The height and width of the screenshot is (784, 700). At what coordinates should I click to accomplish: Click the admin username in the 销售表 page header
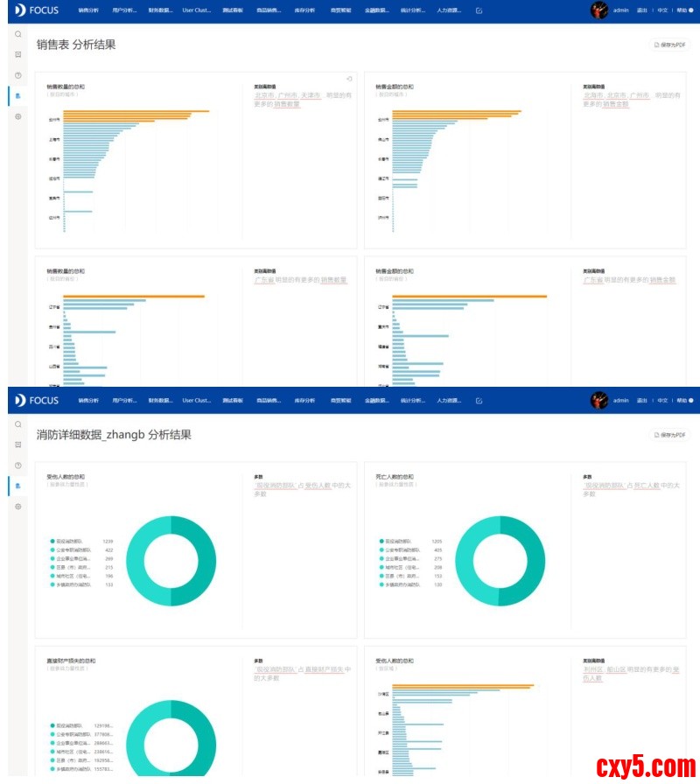[x=620, y=10]
